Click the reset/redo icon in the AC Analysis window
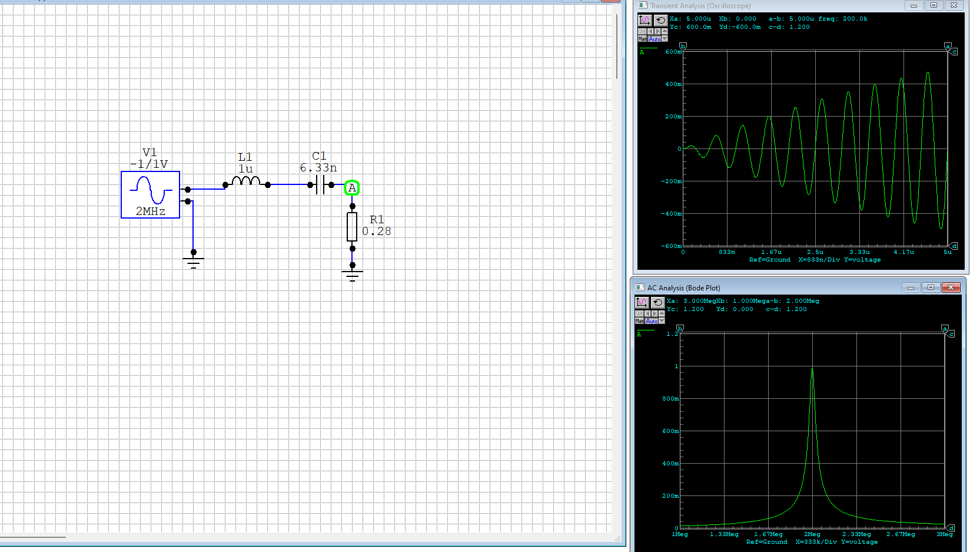Image resolution: width=980 pixels, height=552 pixels. (x=658, y=303)
